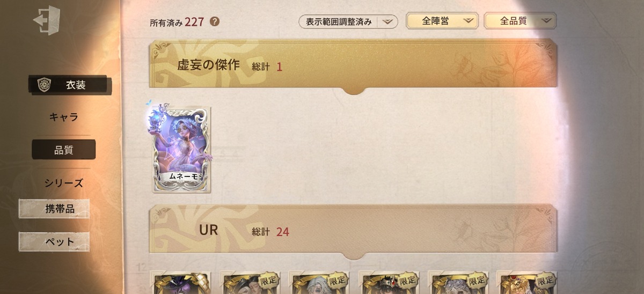
Task: Open the 全陣営 faction filter dropdown
Action: tap(442, 21)
